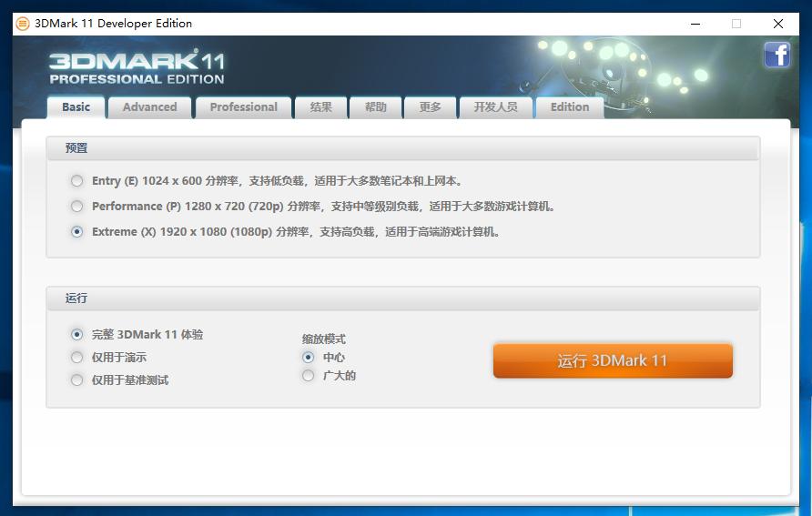Minimize the 3DMark 11 window
Image resolution: width=812 pixels, height=516 pixels.
point(695,24)
